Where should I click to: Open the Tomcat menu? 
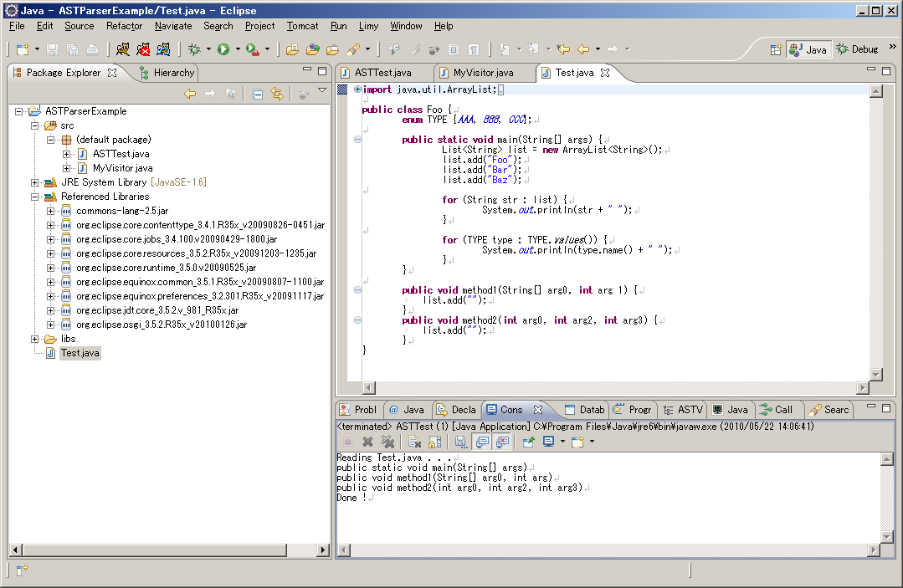[x=302, y=26]
